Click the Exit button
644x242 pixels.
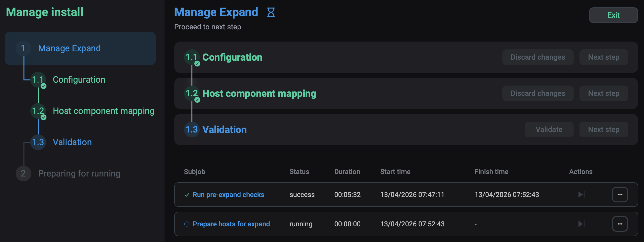pos(613,15)
